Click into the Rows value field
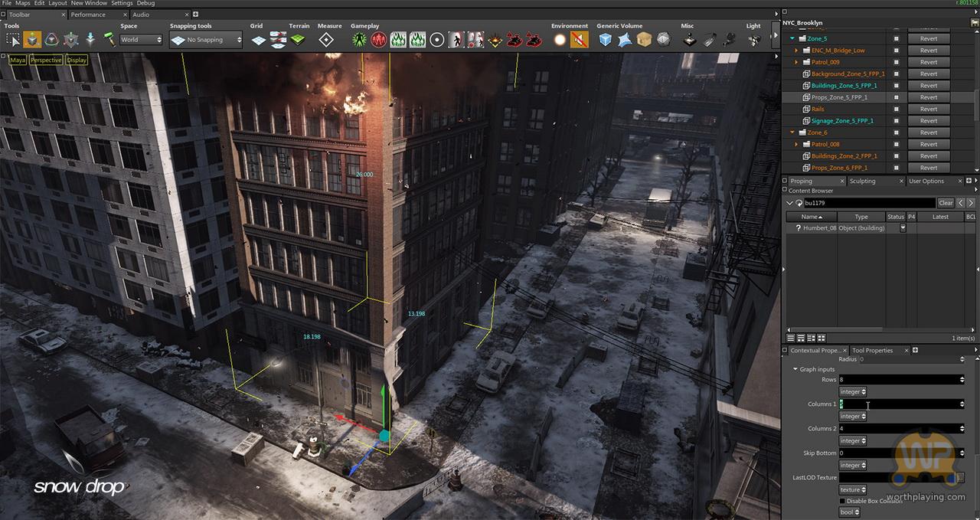The width and height of the screenshot is (980, 520). 897,379
